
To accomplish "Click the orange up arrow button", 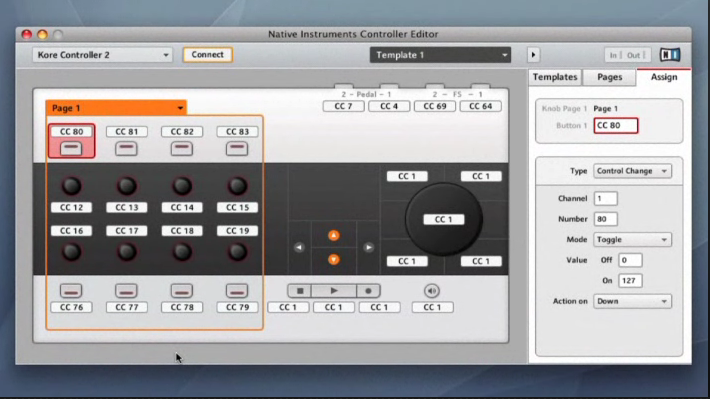I will [x=334, y=235].
